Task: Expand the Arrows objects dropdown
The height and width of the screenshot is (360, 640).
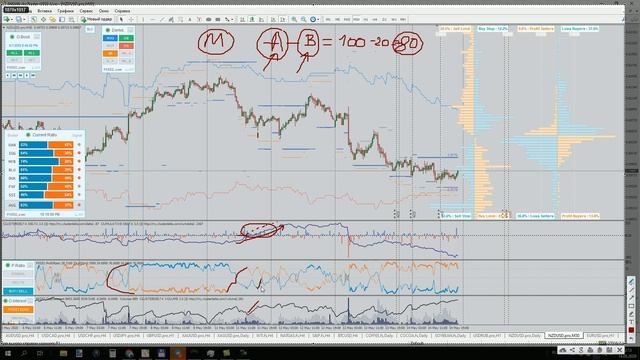Action: point(232,19)
